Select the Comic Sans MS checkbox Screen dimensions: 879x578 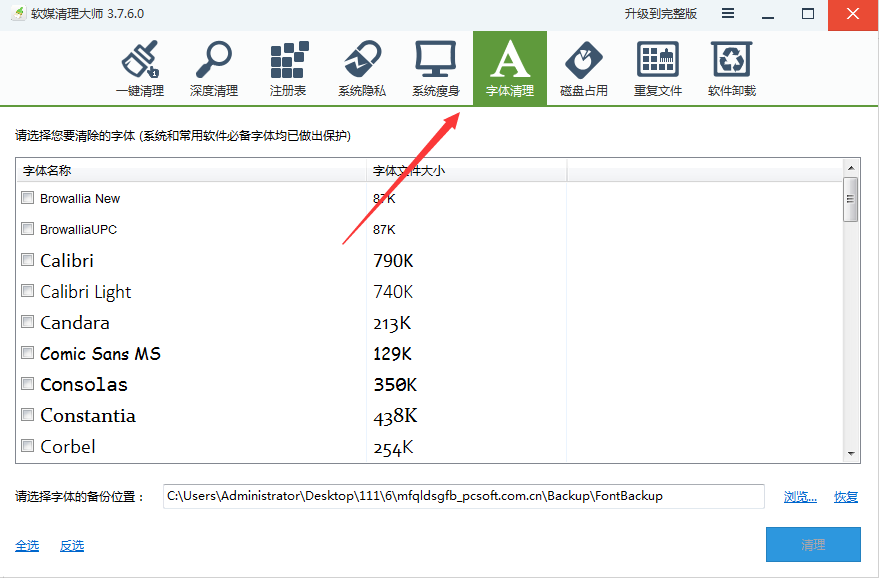pos(27,353)
